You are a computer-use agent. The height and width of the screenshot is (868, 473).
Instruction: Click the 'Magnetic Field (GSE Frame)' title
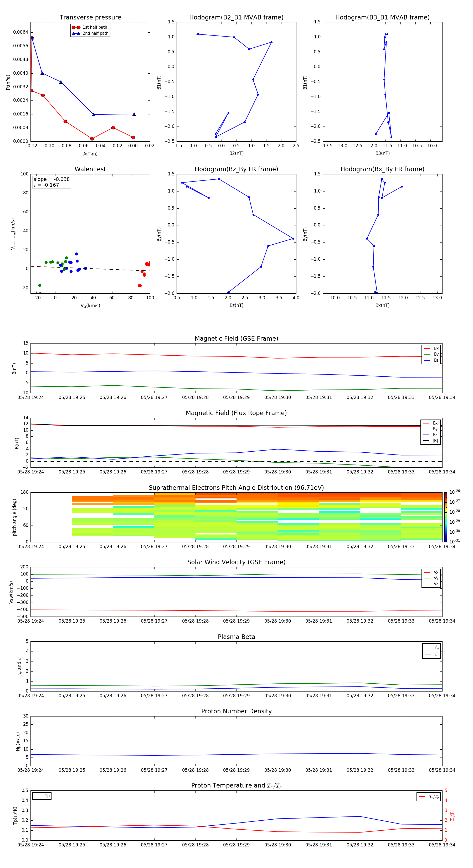[236, 339]
